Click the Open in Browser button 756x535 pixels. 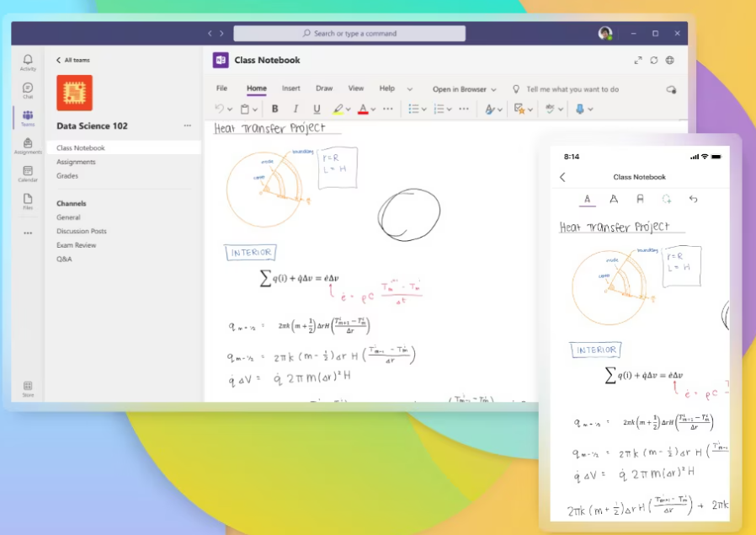[460, 89]
